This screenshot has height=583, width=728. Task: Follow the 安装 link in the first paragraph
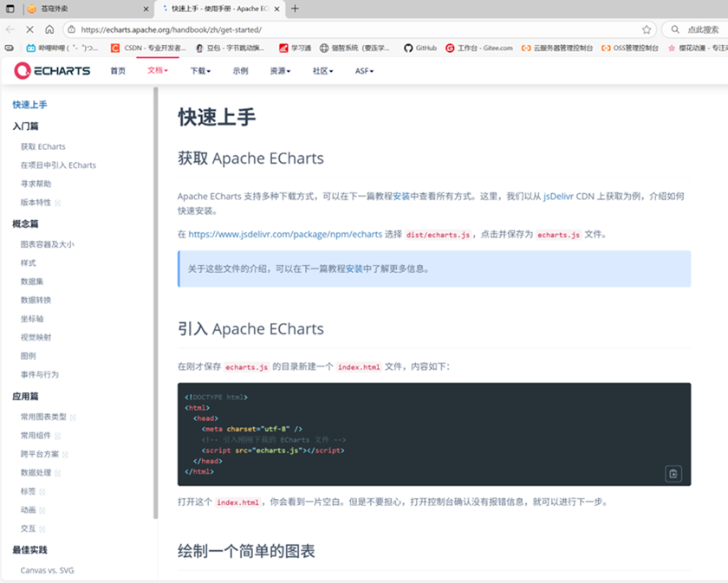401,197
